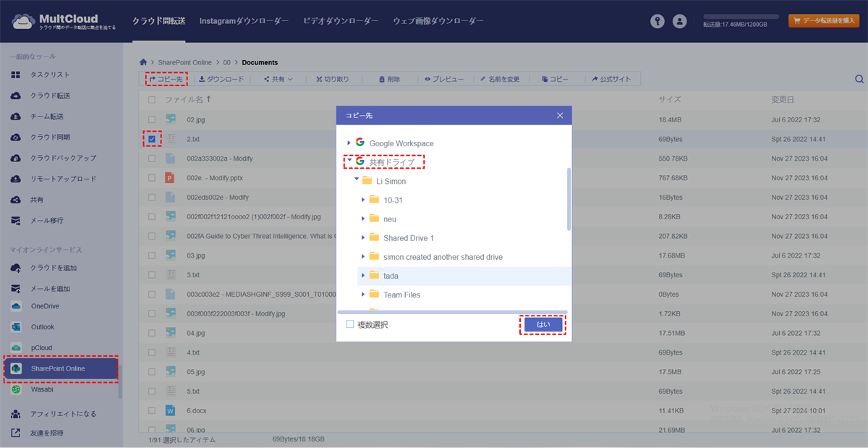The width and height of the screenshot is (868, 448).
Task: Open リモートアップロード in the sidebar
Action: pyautogui.click(x=62, y=179)
